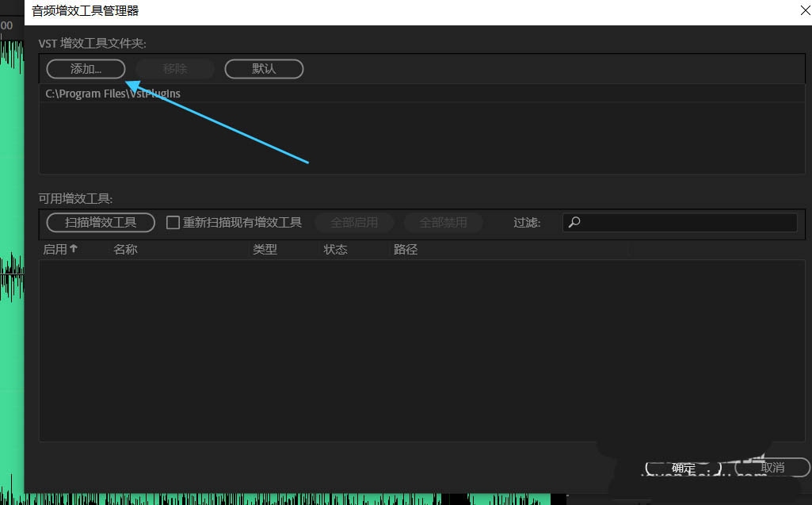
Task: Click the 状态 column header
Action: 335,249
